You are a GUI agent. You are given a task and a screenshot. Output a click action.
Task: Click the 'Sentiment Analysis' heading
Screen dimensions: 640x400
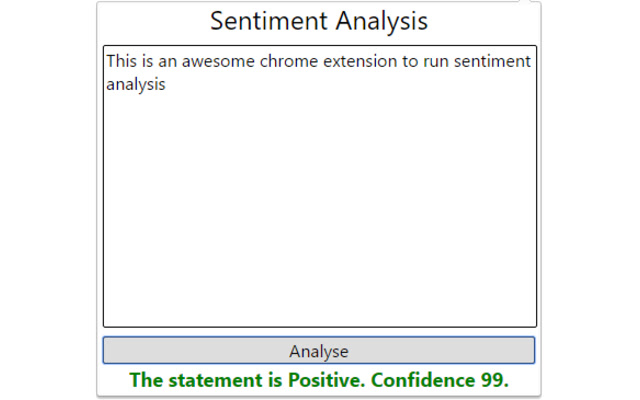tap(319, 21)
